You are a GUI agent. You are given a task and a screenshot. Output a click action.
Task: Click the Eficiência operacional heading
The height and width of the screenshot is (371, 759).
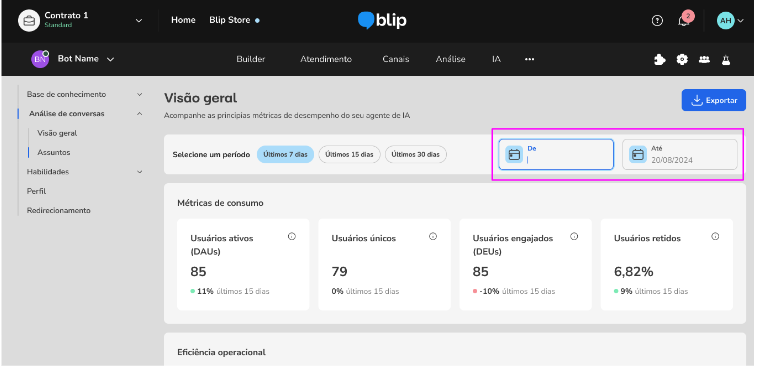[221, 352]
